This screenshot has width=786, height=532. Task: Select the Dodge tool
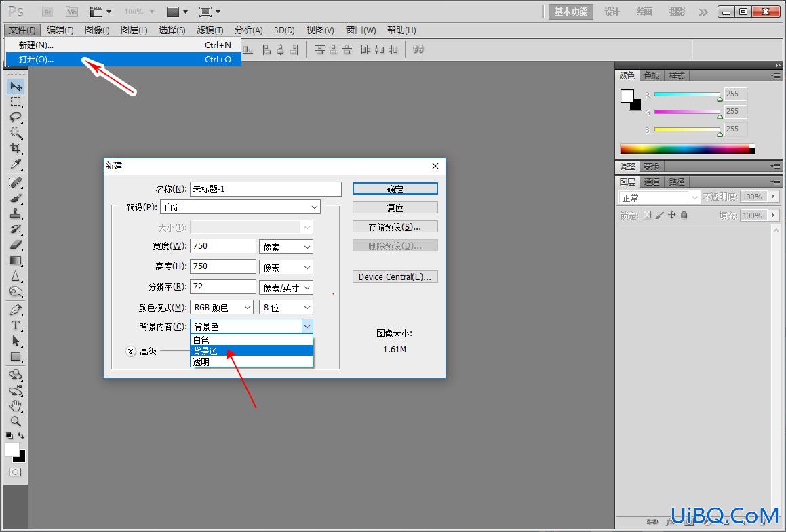point(16,291)
